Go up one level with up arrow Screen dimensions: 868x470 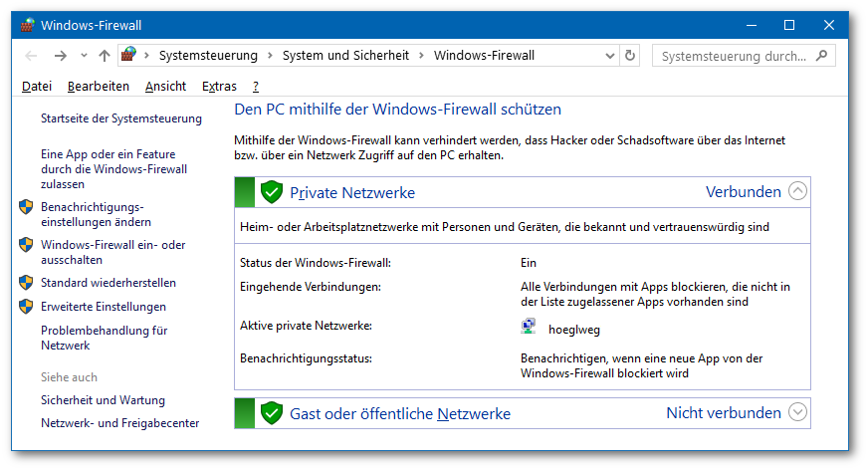click(x=105, y=56)
